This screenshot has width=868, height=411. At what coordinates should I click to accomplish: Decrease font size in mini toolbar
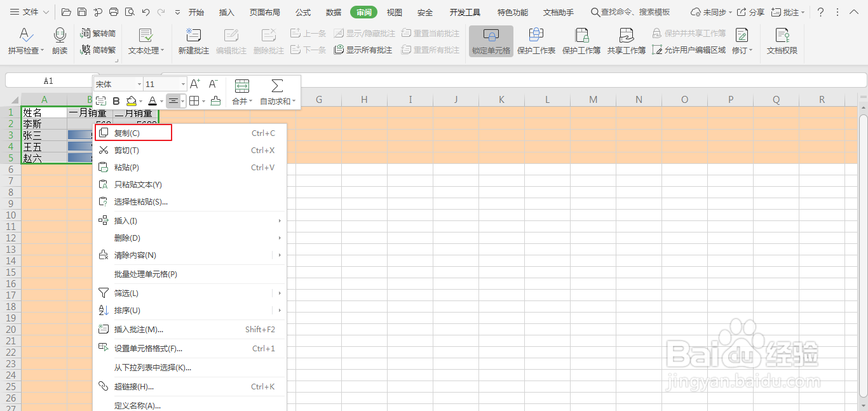point(214,84)
